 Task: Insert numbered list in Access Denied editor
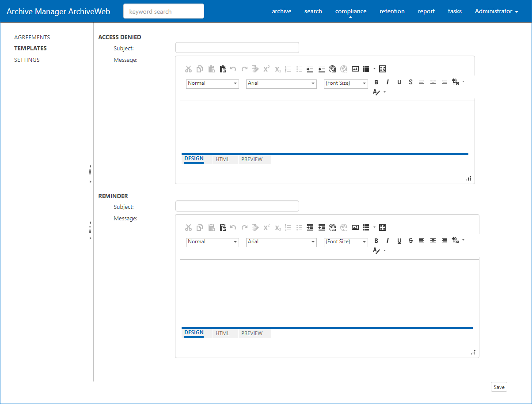(x=288, y=69)
